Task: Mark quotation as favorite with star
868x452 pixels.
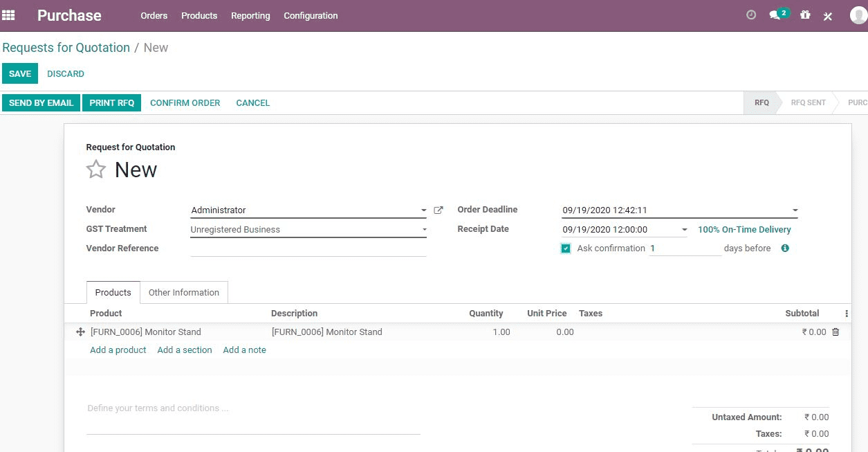Action: [96, 170]
